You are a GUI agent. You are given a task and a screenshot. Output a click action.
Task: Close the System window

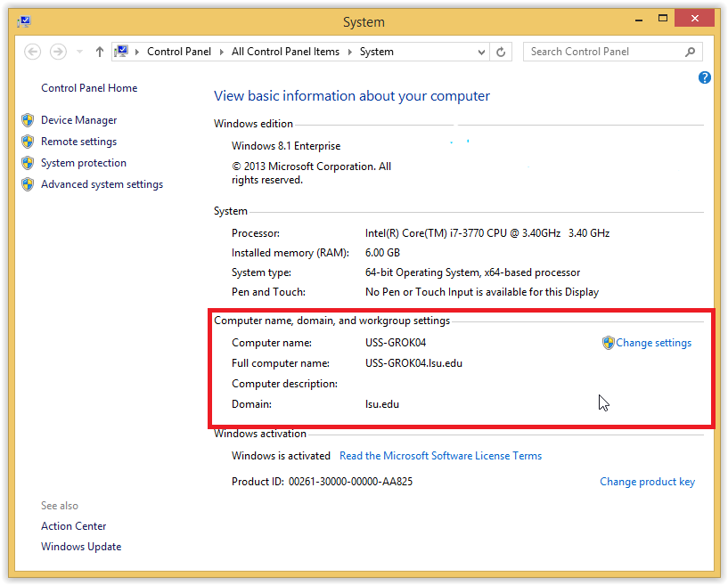694,19
